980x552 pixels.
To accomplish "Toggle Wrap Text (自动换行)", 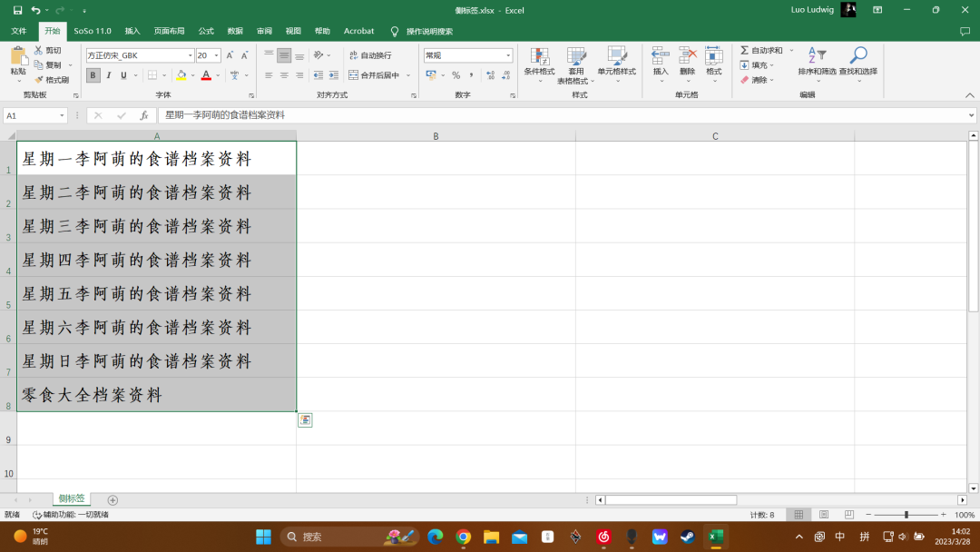I will click(x=370, y=55).
